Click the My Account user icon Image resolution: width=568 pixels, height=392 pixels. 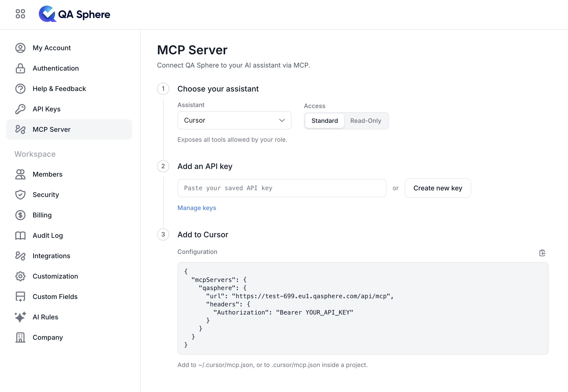(20, 48)
